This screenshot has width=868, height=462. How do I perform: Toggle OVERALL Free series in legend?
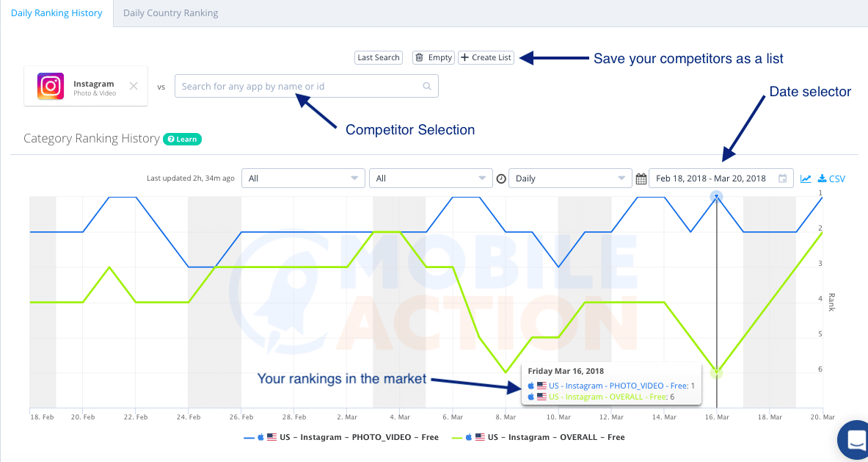tap(538, 437)
